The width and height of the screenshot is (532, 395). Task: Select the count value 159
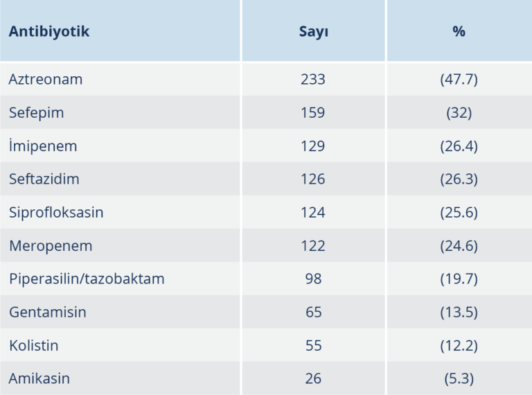tap(313, 112)
